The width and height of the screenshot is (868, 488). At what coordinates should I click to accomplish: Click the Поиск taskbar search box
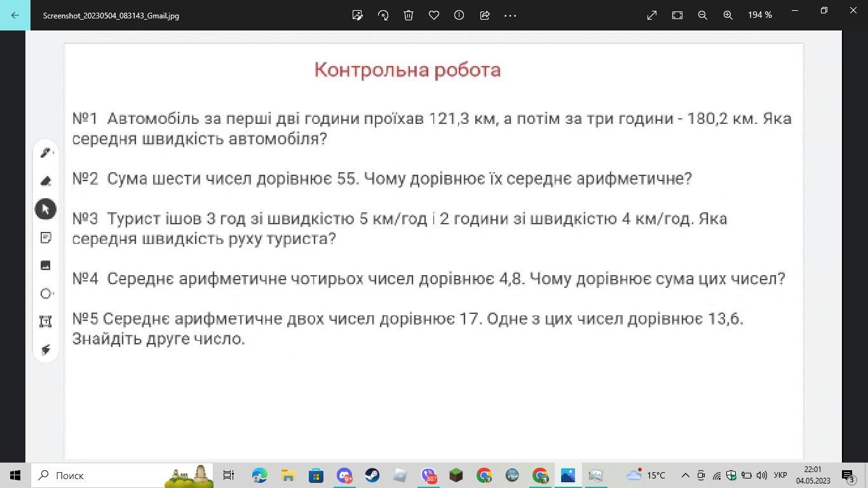122,475
